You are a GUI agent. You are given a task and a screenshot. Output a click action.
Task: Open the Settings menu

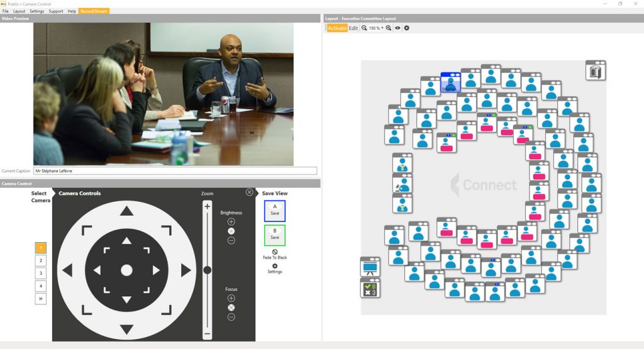pos(37,11)
